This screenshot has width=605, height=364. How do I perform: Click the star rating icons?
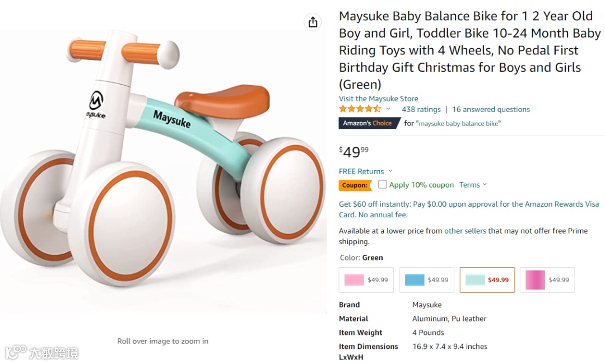360,109
